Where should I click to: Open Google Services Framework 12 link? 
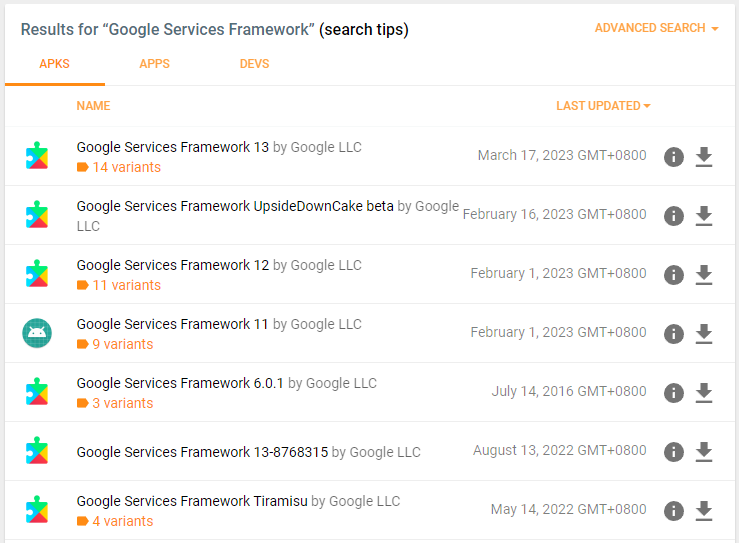point(173,265)
